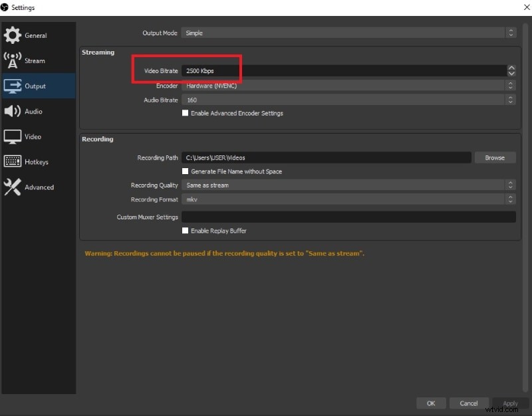Open the Recording Quality dropdown
Viewport: 532px width, 416px height.
(346, 185)
